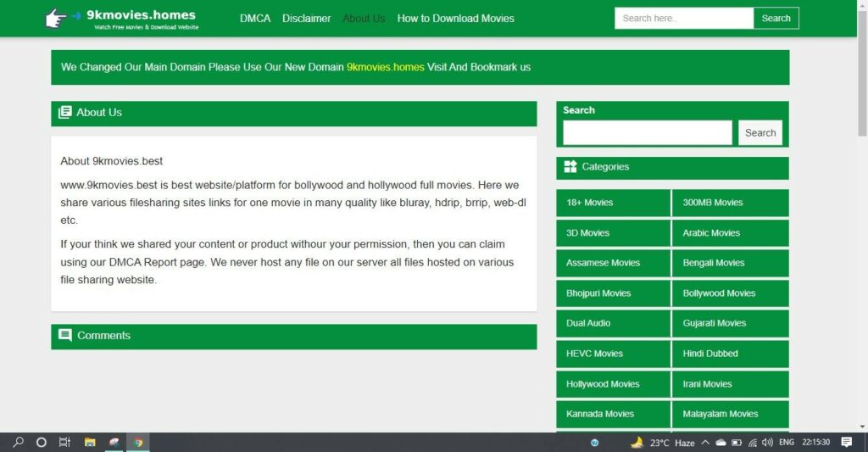Click the 'About 9kmovies.best' heading text
Image resolution: width=868 pixels, height=452 pixels.
click(111, 161)
